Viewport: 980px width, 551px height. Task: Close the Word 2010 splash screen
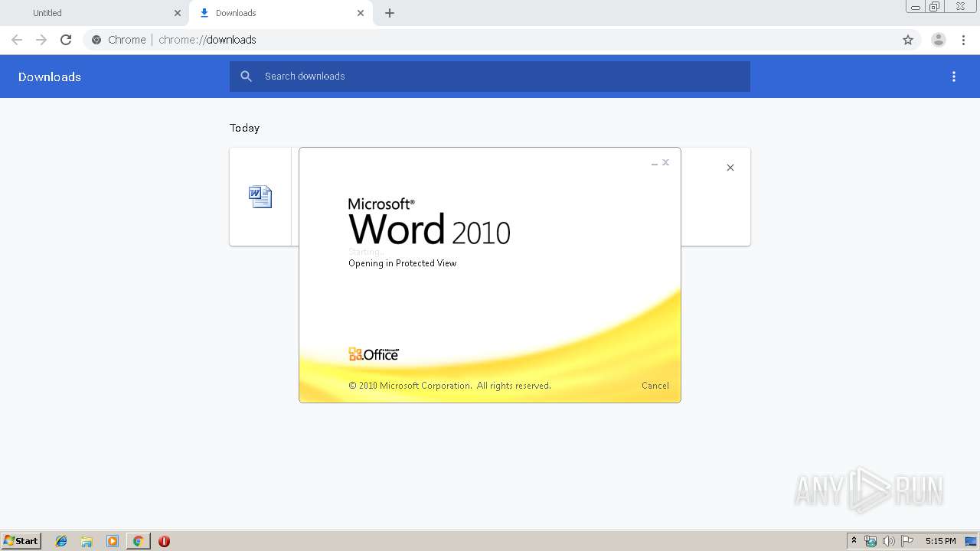(666, 162)
